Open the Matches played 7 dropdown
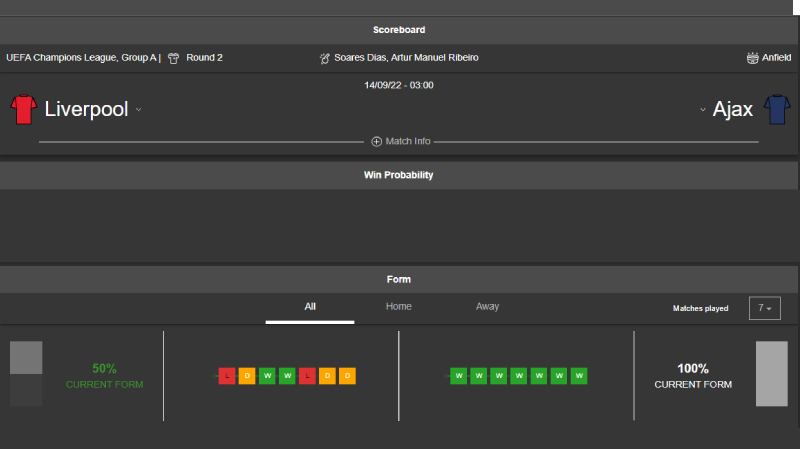 764,308
